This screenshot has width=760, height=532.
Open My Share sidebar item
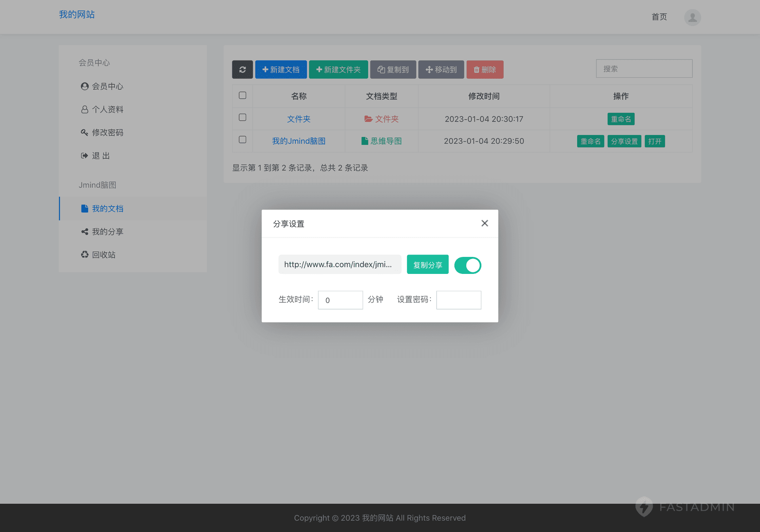tap(107, 232)
